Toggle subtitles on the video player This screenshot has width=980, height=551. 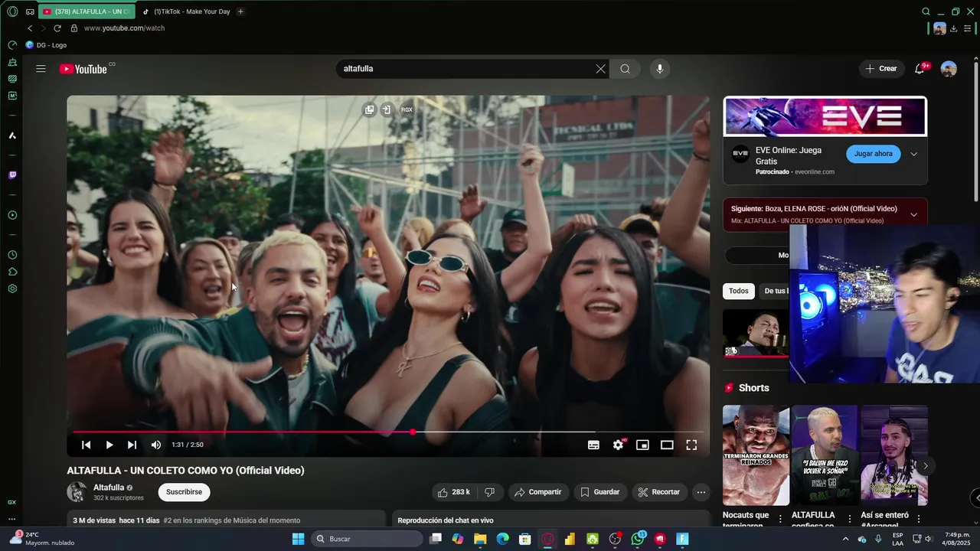pos(593,445)
